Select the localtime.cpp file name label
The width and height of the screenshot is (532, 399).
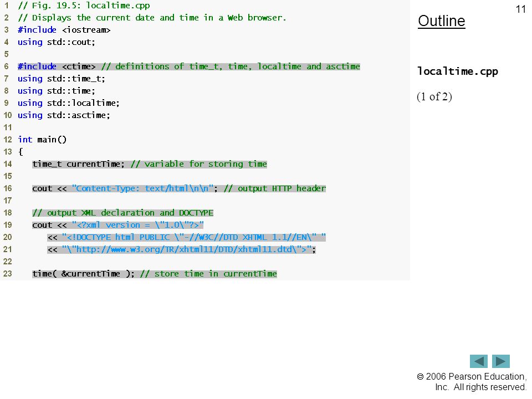pos(458,71)
